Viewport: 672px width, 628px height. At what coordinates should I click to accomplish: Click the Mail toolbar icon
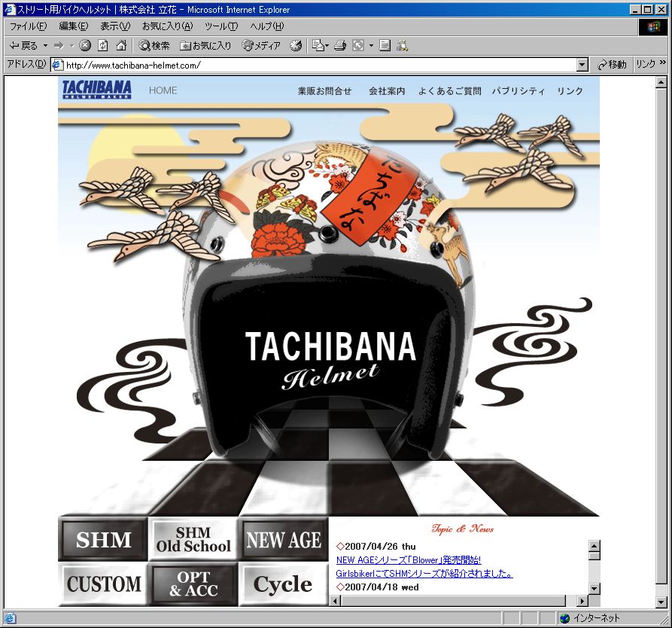point(318,45)
